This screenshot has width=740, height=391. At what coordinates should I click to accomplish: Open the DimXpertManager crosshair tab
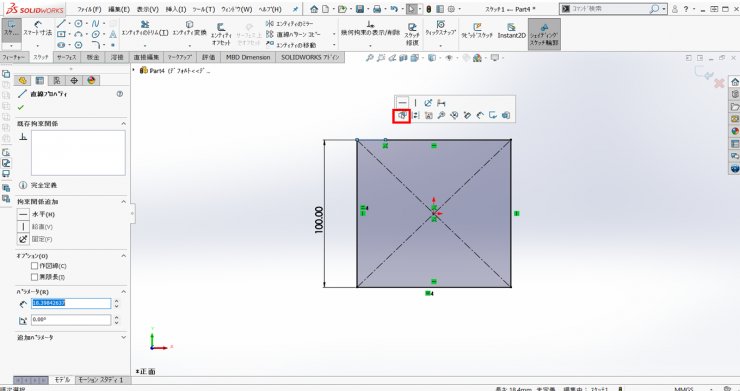[74, 80]
